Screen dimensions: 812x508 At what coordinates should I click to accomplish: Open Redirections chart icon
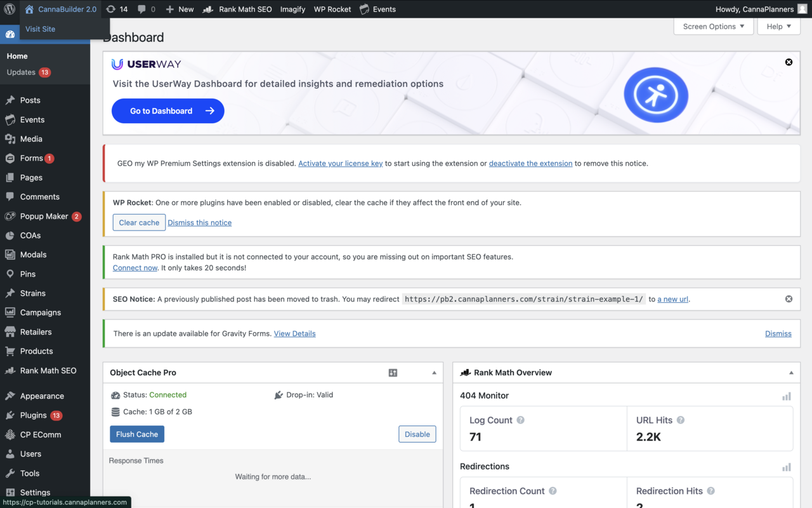pyautogui.click(x=787, y=467)
